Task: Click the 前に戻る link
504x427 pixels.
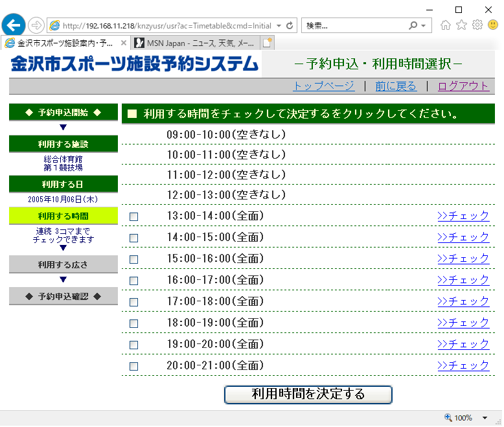Action: 396,86
